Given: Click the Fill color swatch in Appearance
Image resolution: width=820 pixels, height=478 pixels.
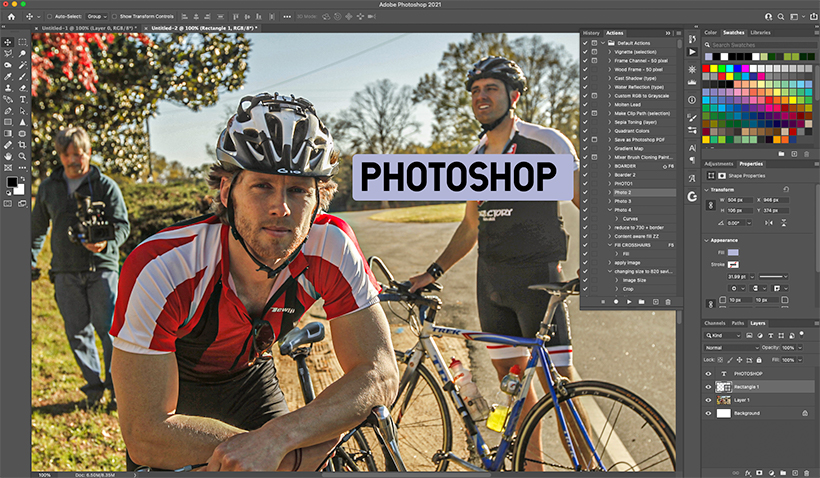Looking at the screenshot, I should coord(733,252).
